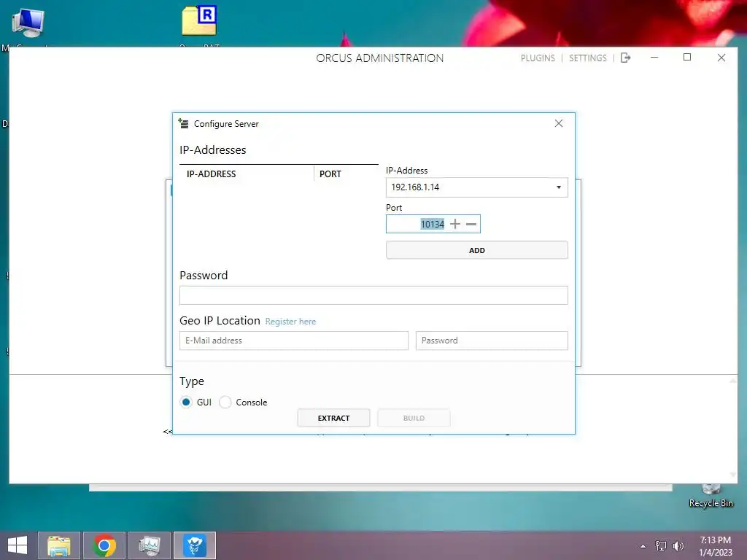Click the logout icon beside SETTINGS
Viewport: 747px width, 560px height.
click(625, 58)
